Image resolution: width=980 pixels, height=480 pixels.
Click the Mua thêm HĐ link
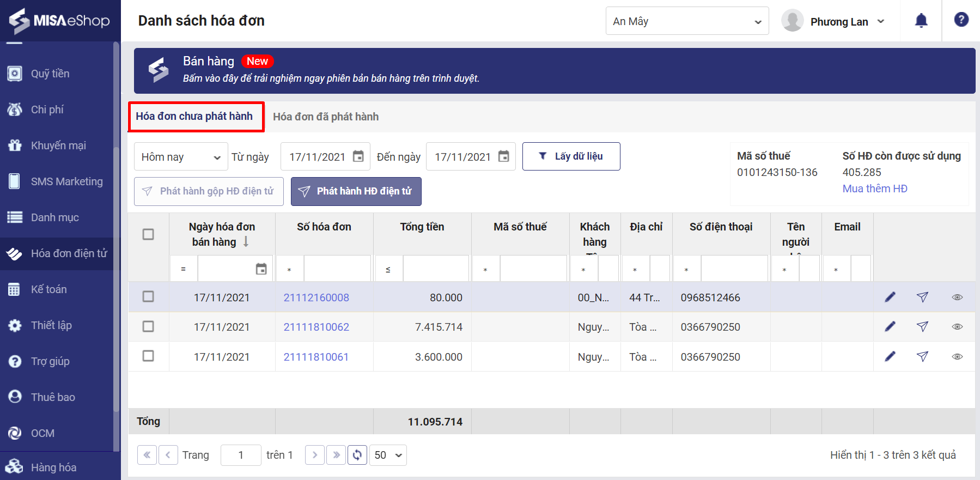coord(874,189)
